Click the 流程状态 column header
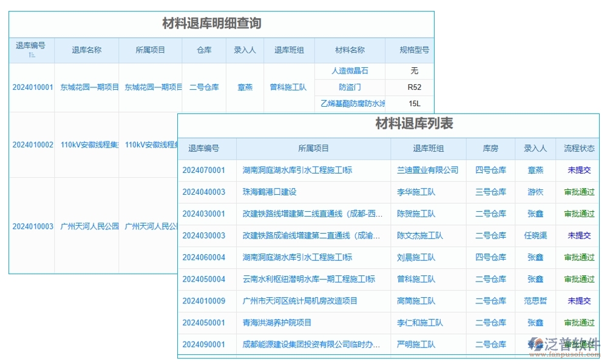Screen dimensions: 607x364 578,149
